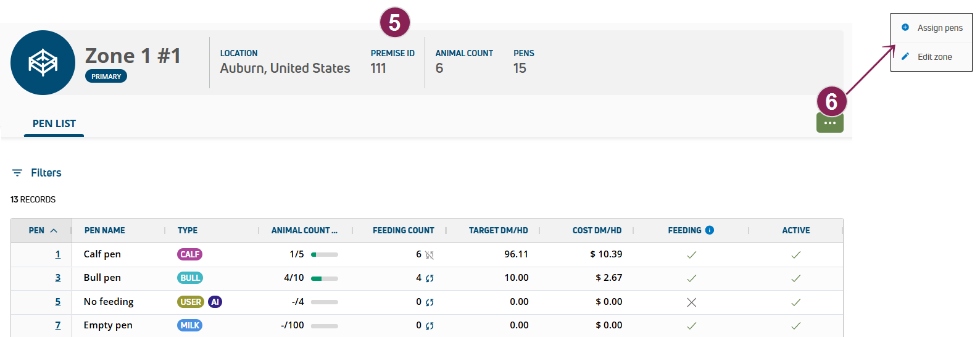Click the ANIMAL COUNT column header
980x337 pixels.
pos(304,230)
